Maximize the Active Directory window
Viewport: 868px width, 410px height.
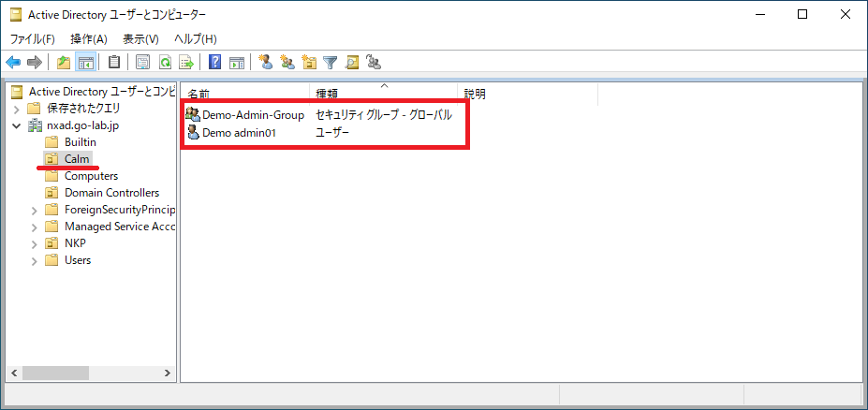[x=802, y=15]
